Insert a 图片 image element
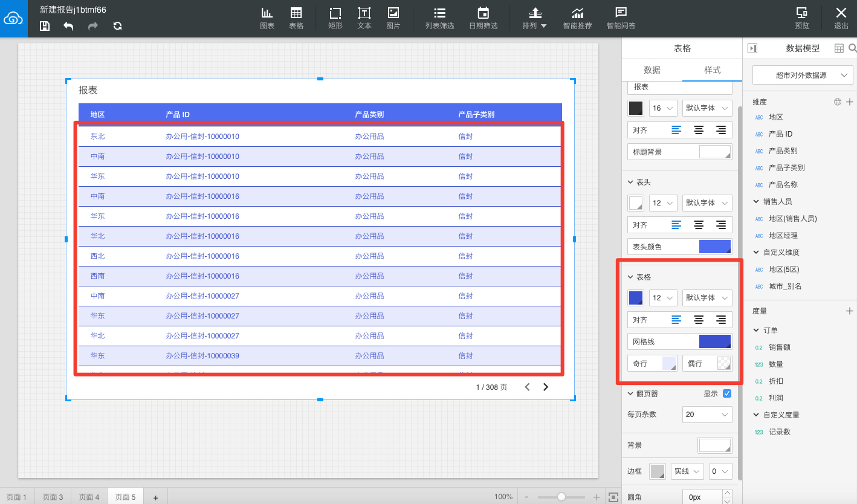This screenshot has width=857, height=504. tap(393, 18)
